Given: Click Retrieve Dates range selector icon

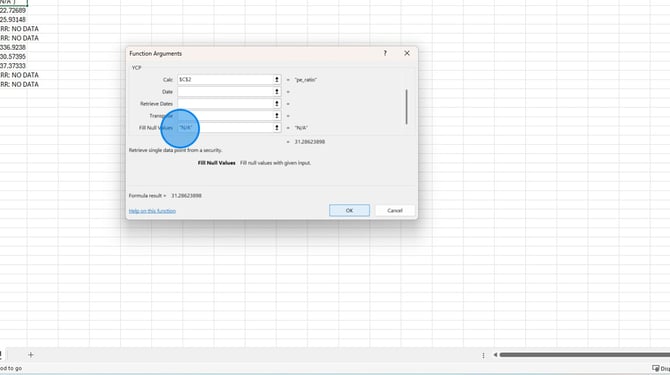Looking at the screenshot, I should (x=277, y=103).
